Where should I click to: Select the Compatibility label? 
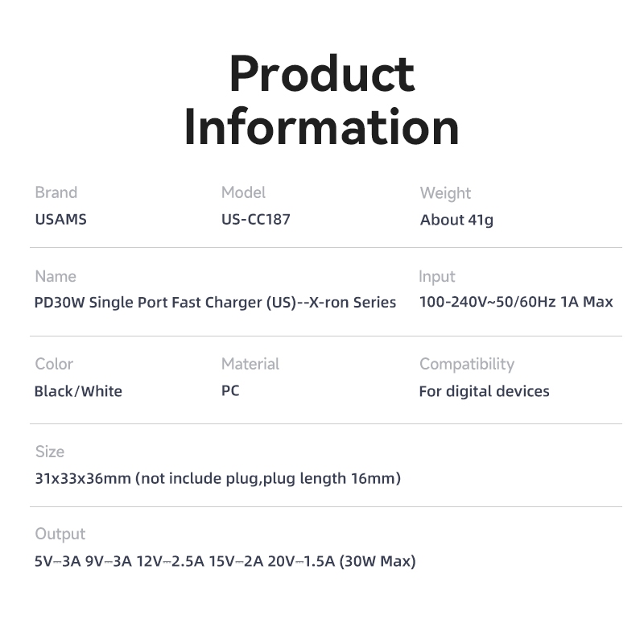coord(467,365)
